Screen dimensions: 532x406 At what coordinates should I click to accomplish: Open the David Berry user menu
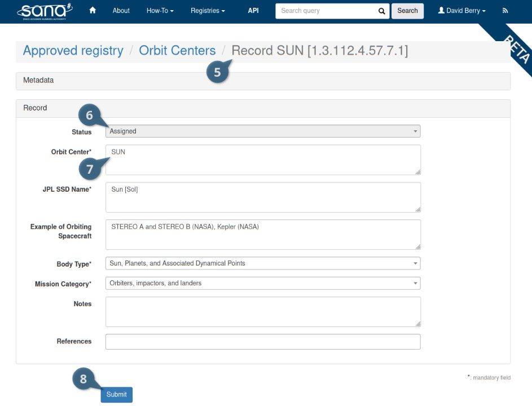pos(461,11)
